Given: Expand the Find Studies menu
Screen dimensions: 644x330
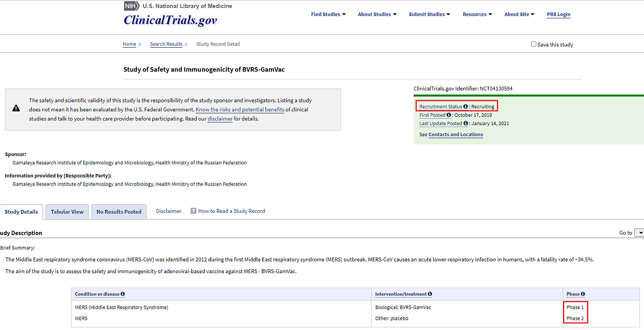Looking at the screenshot, I should pyautogui.click(x=328, y=14).
